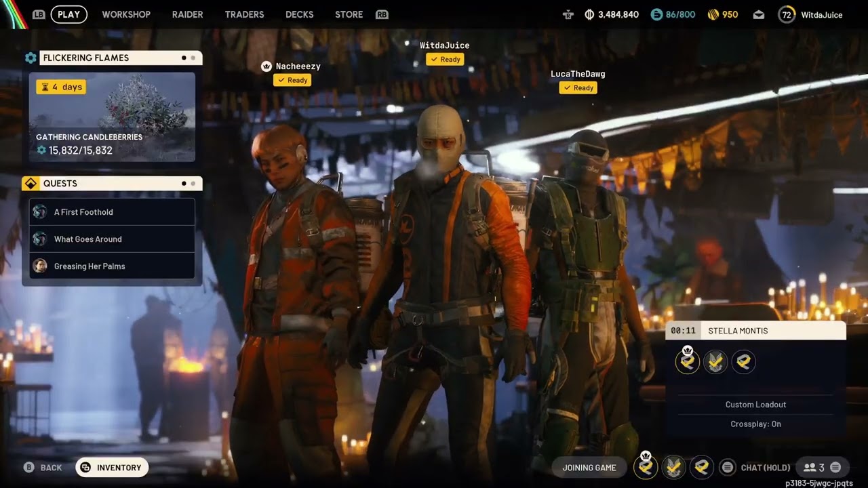Toggle the Crossplay: On setting
Image resolution: width=868 pixels, height=488 pixels.
point(755,424)
